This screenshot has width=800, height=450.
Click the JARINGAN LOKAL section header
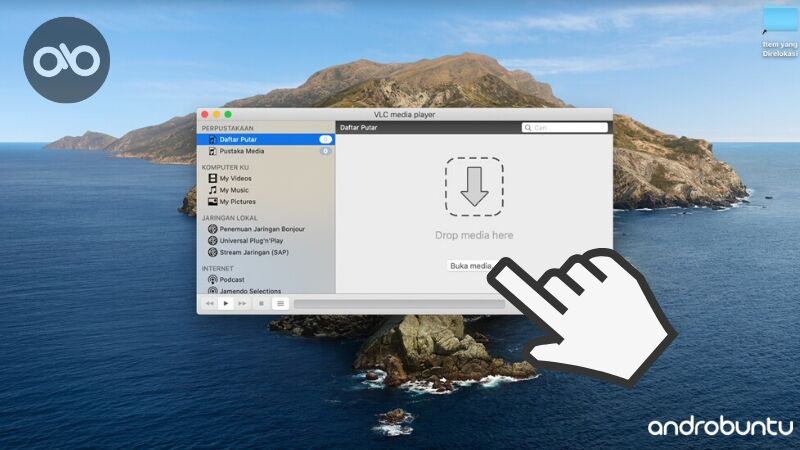(230, 218)
